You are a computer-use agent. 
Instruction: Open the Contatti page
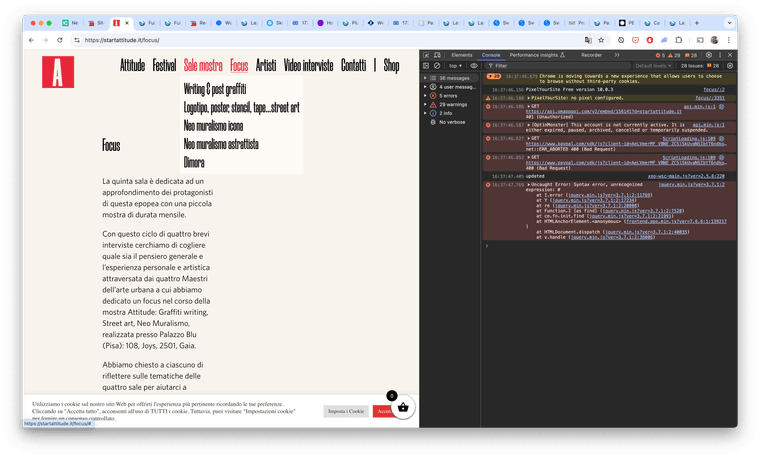353,65
